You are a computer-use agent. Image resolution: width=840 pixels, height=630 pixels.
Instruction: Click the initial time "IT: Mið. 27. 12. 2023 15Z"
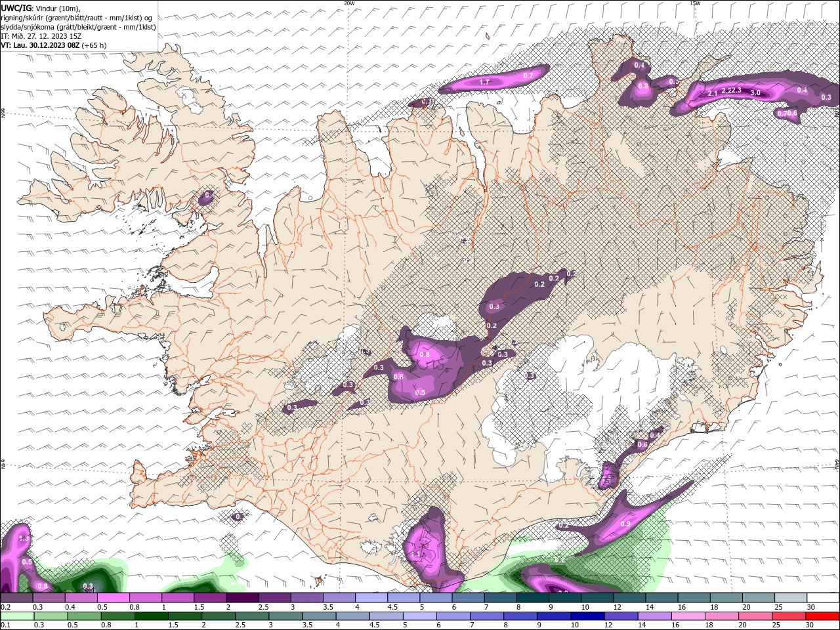pyautogui.click(x=41, y=36)
